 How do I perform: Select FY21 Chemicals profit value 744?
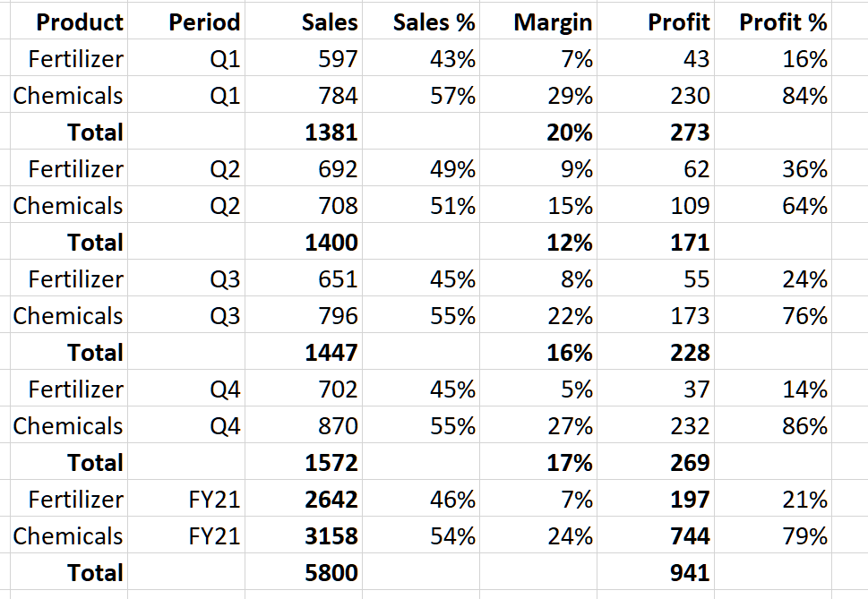690,536
